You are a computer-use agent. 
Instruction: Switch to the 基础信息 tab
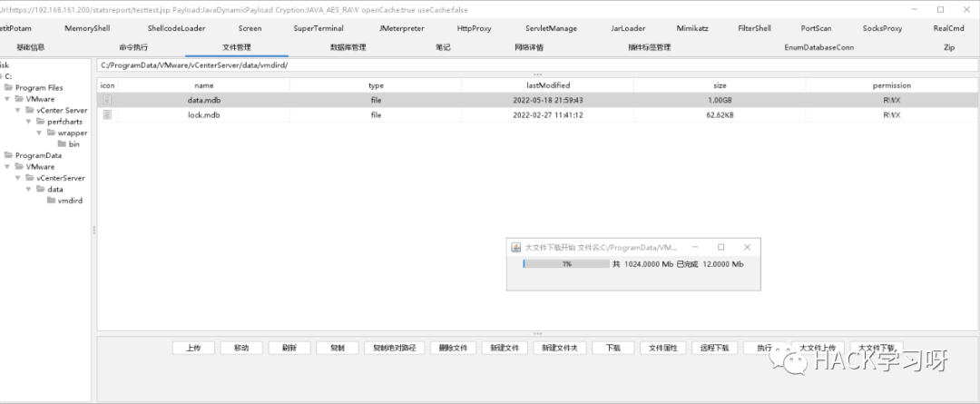(31, 47)
